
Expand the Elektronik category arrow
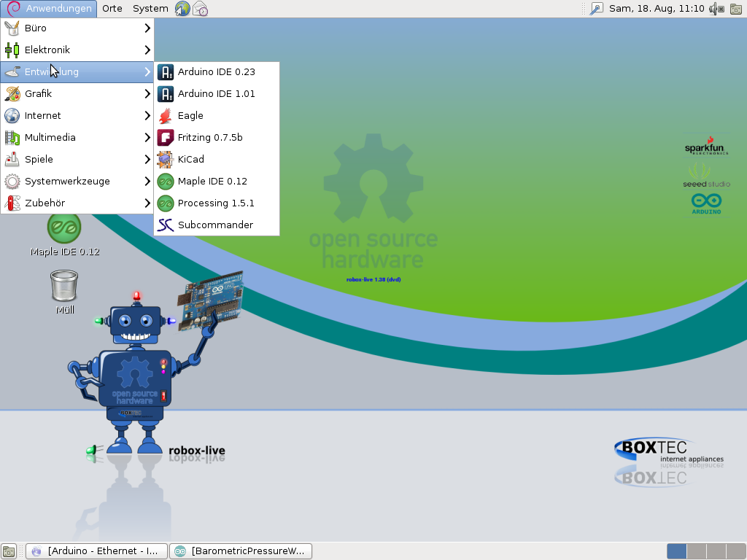coord(147,50)
